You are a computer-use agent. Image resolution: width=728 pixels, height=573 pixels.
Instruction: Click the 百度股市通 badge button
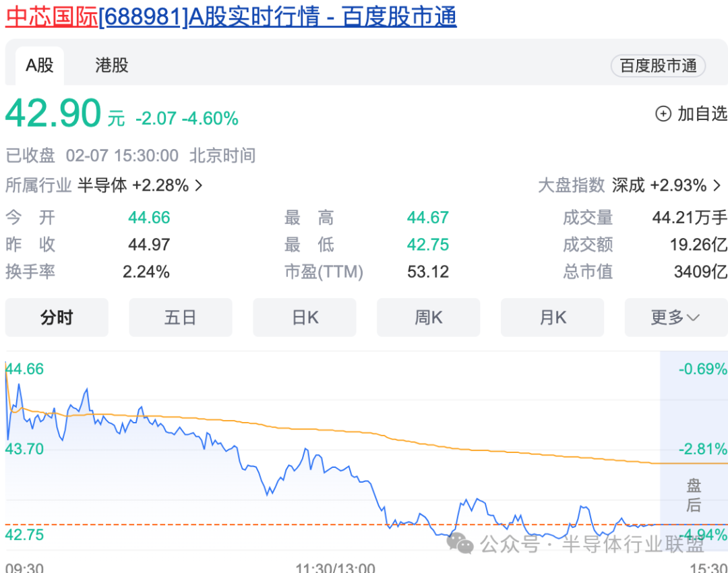(658, 66)
